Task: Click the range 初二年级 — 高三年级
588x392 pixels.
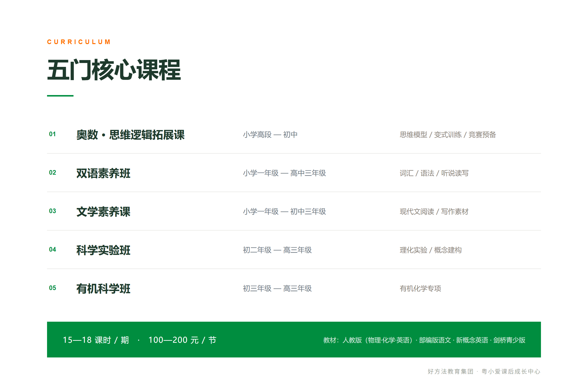Action: point(277,250)
